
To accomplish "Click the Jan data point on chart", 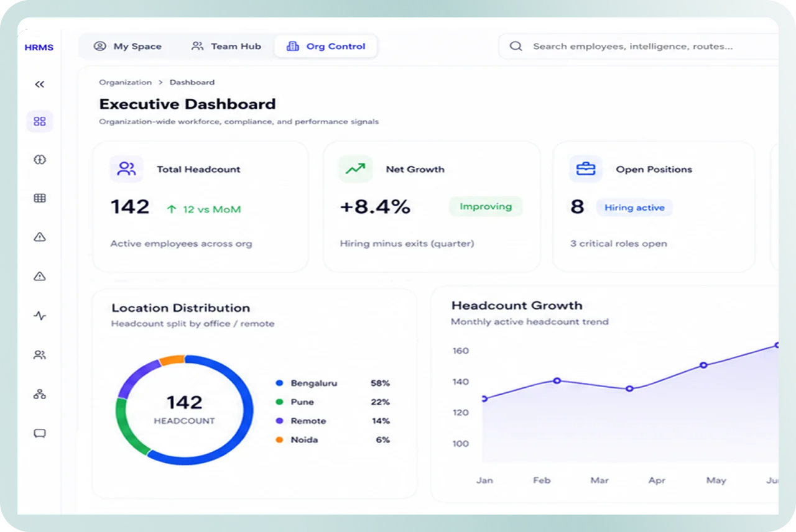I will (x=484, y=398).
